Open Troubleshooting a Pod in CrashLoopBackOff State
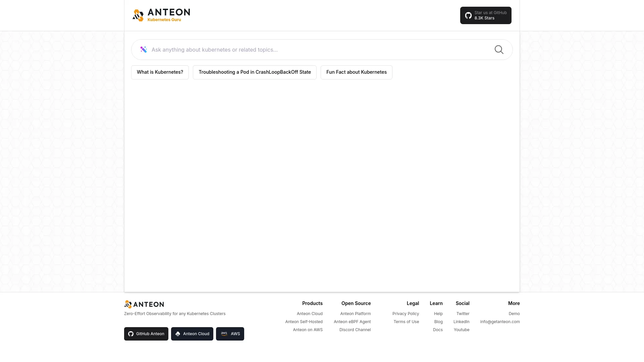Screen dimensions: 644x362 [255, 72]
